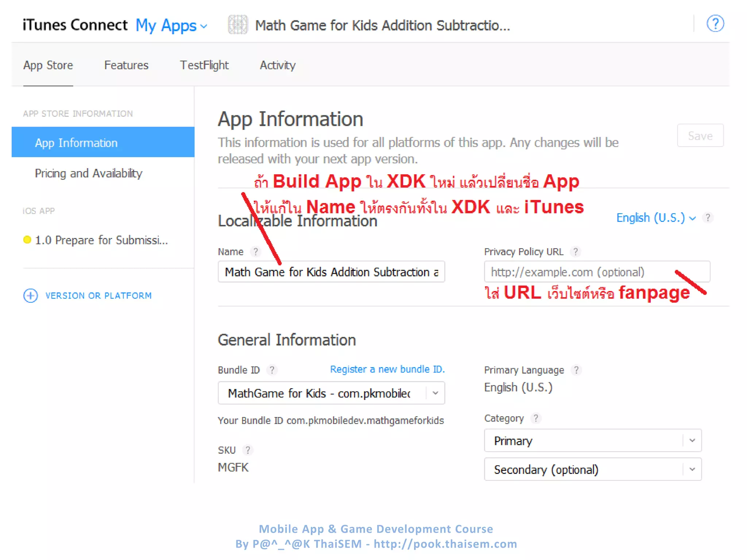
Task: Click the bundle ID text com.pkmobiledev.mathgameforkids
Action: point(365,421)
